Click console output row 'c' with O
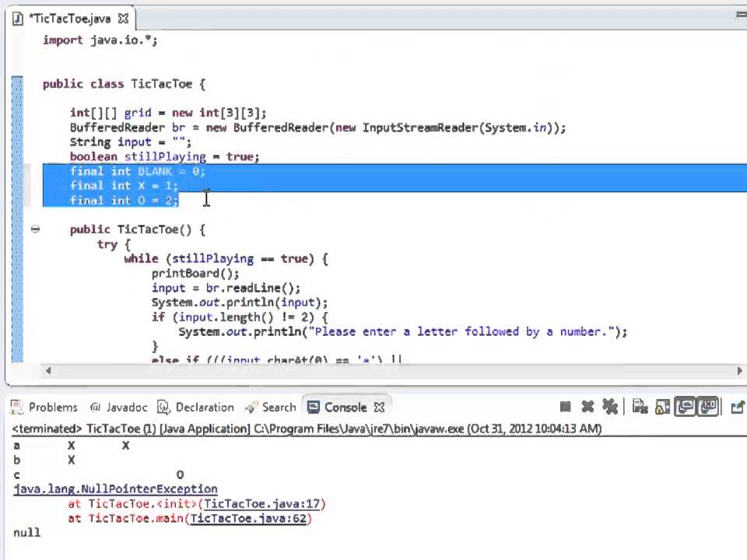The height and width of the screenshot is (560, 747). (99, 474)
